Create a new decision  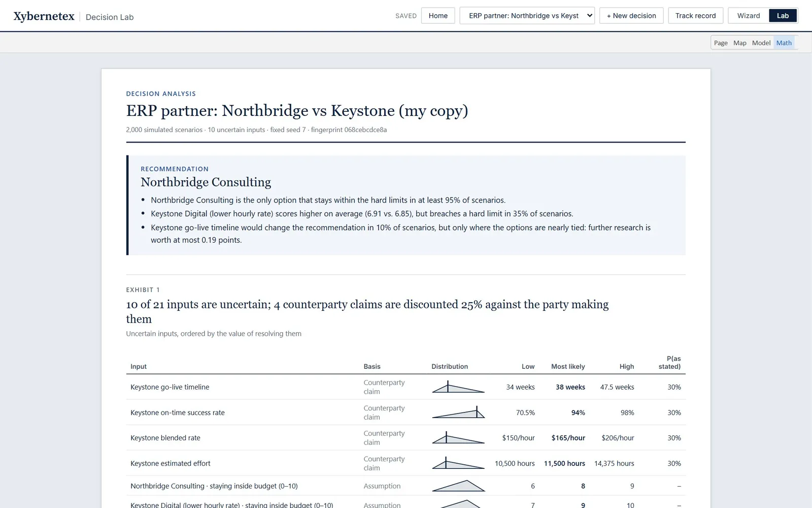(x=631, y=16)
